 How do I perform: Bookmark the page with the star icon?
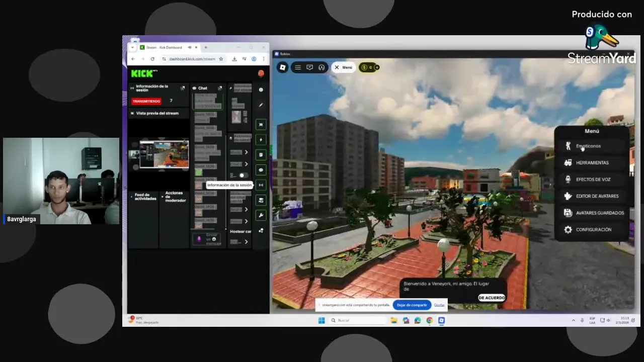point(221,59)
